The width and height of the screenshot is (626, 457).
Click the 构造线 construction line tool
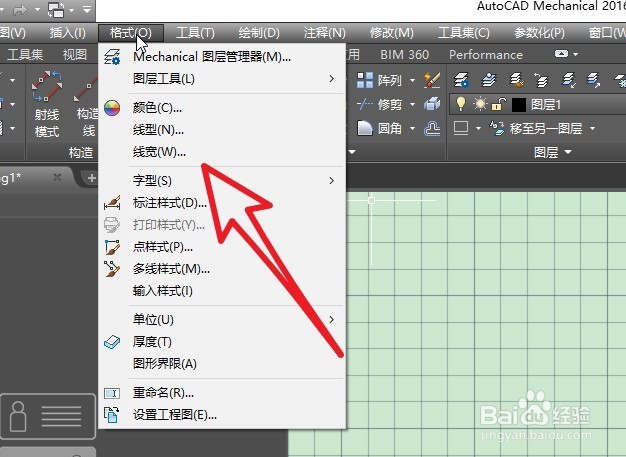(86, 105)
